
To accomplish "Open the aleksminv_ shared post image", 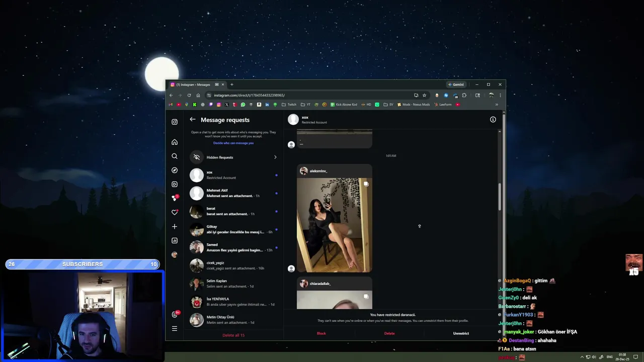I will [335, 225].
